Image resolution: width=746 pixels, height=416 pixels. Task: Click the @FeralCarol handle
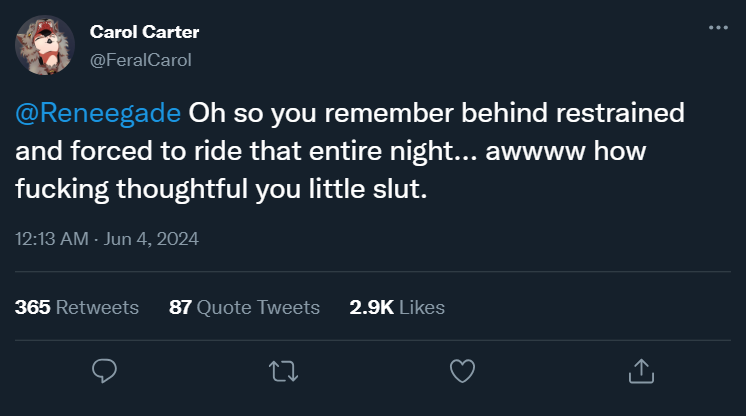140,60
